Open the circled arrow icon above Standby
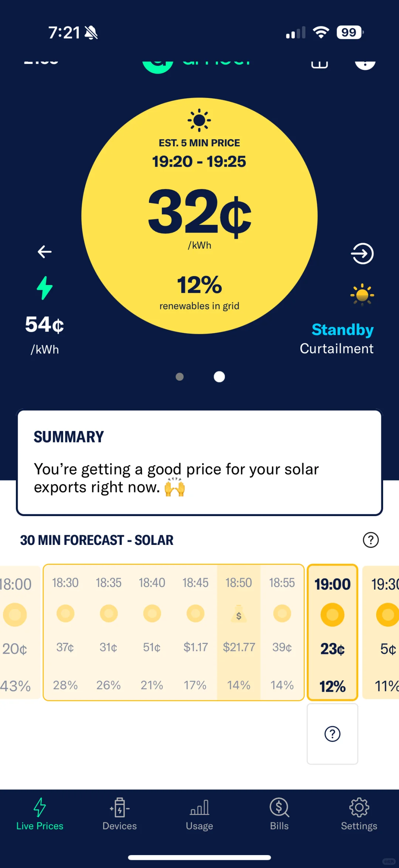Screen dimensions: 399x868 [x=362, y=254]
